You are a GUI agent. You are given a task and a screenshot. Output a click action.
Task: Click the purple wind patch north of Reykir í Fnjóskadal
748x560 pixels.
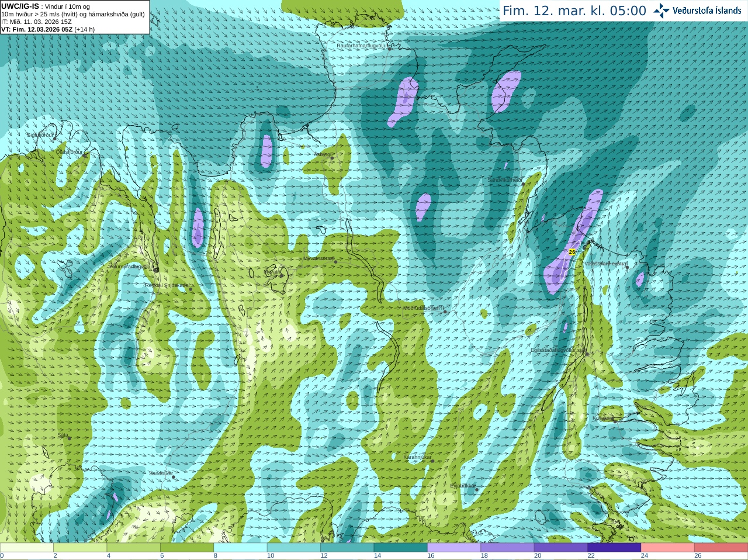click(198, 227)
